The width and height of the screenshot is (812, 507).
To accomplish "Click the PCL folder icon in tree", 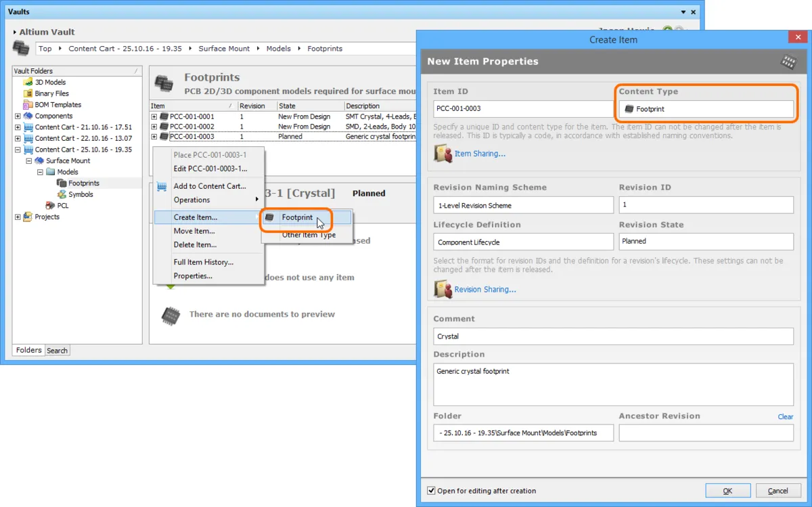I will point(51,205).
